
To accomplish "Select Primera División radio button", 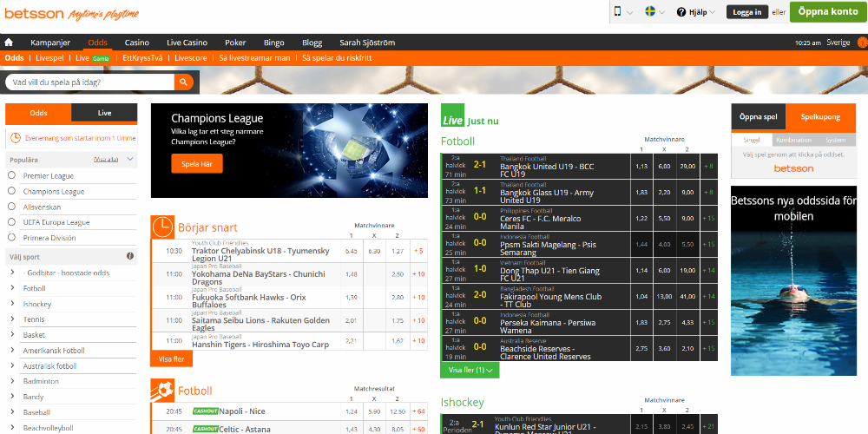I will [11, 238].
